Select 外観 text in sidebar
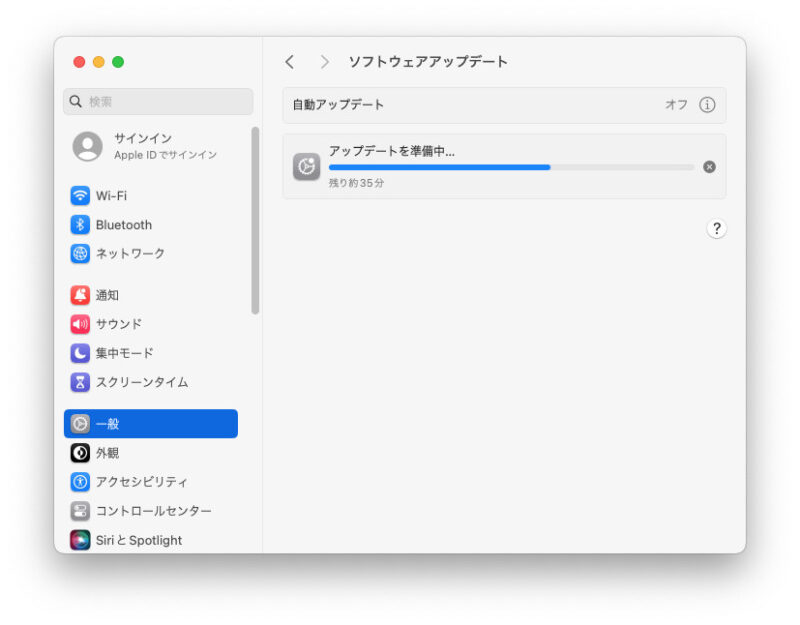Screen dimensions: 800x625 (x=107, y=453)
